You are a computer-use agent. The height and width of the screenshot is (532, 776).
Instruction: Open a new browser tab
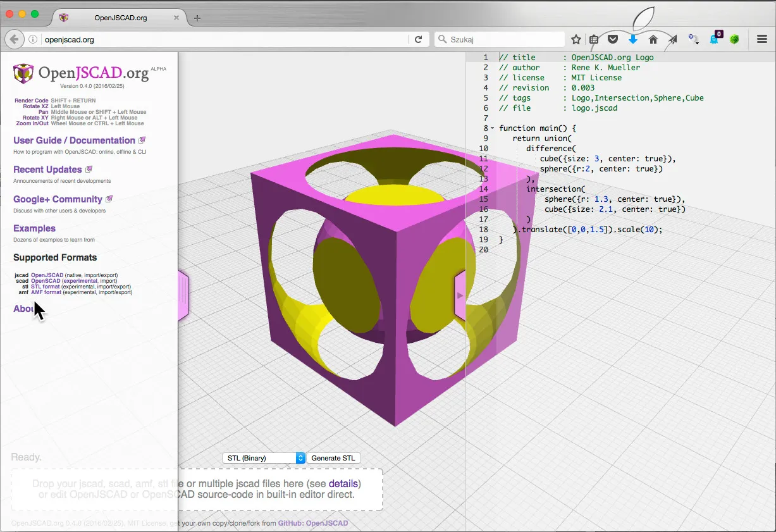tap(197, 18)
